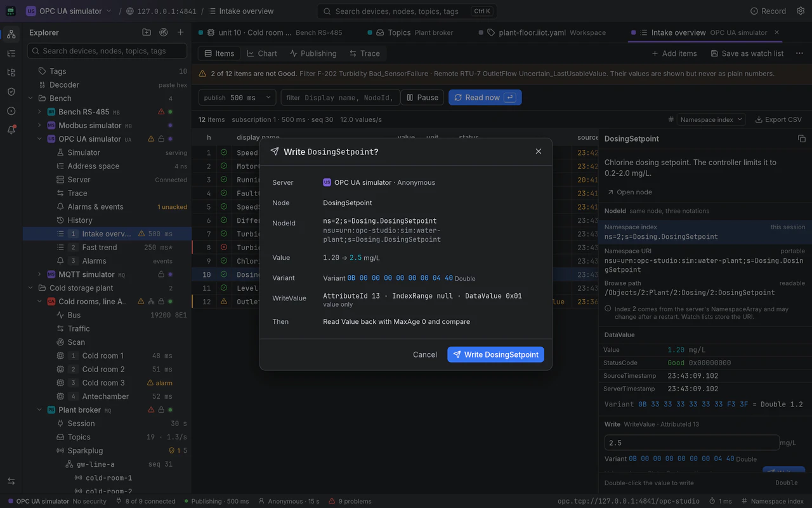Click the Export CSV download button

tap(778, 119)
